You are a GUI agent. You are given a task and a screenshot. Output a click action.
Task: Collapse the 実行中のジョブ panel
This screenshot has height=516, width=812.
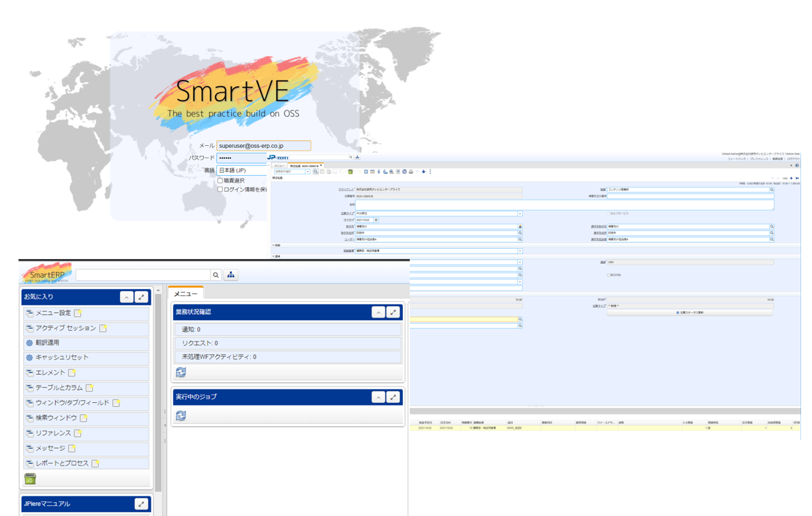point(378,397)
